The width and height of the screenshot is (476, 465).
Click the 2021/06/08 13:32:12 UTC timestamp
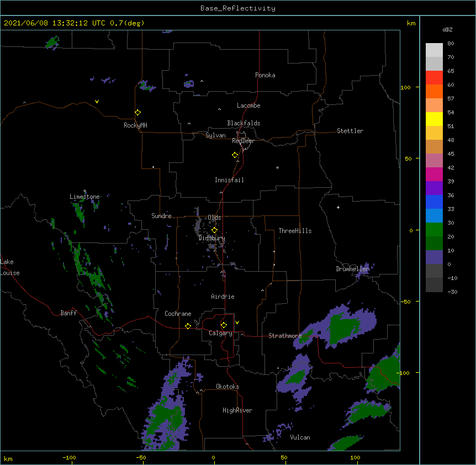(55, 23)
